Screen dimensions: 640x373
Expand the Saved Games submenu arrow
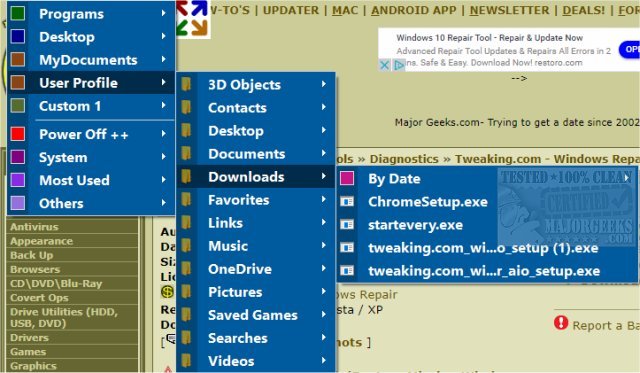pos(324,315)
